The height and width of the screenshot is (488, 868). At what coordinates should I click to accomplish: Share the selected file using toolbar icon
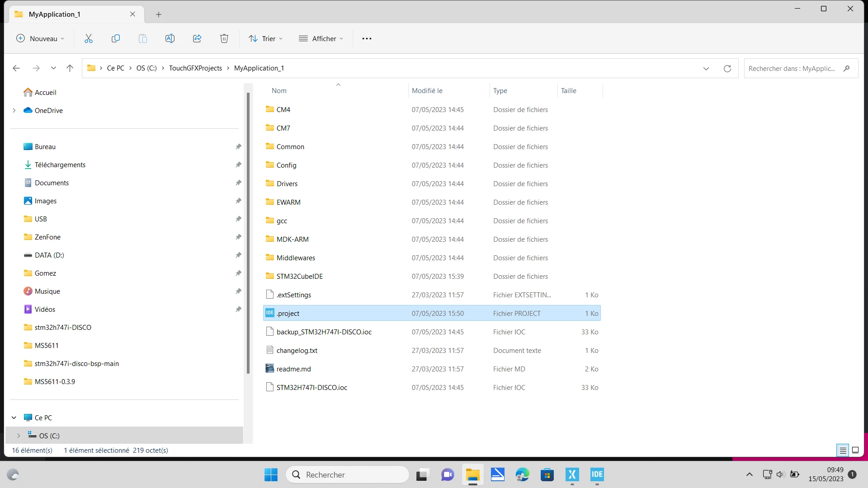click(x=197, y=38)
